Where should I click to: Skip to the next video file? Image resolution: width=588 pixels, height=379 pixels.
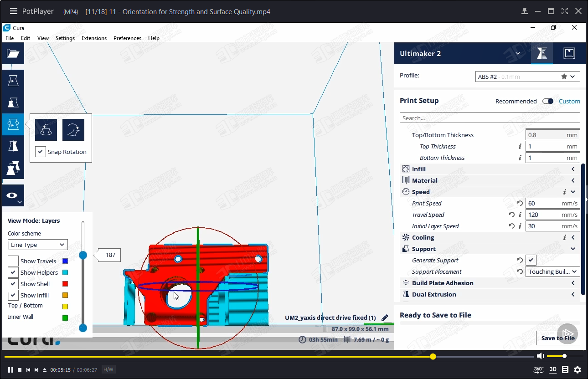tap(36, 370)
